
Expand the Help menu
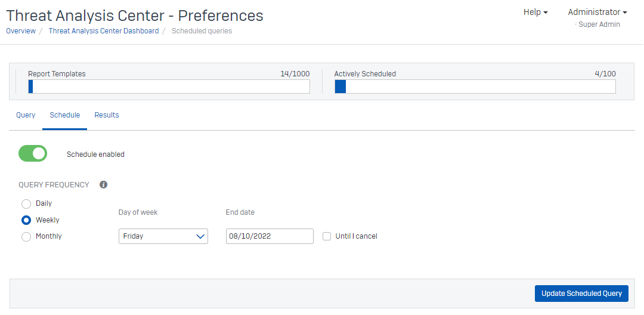[x=535, y=12]
